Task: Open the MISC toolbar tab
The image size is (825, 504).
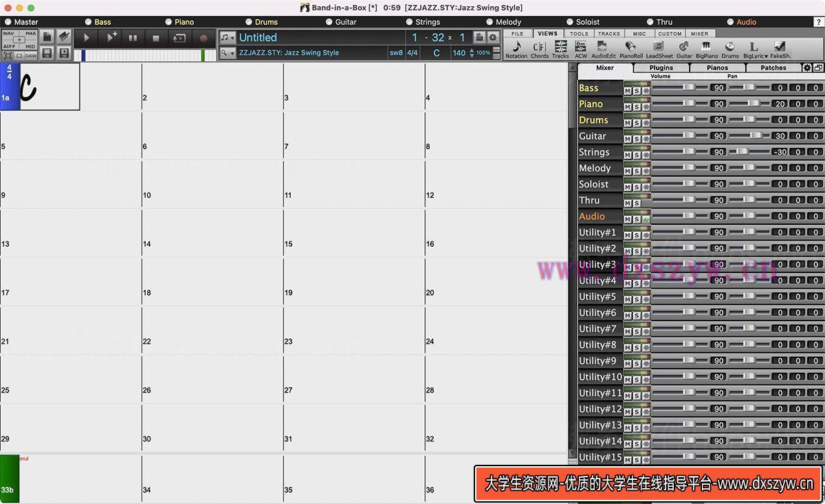Action: coord(639,33)
